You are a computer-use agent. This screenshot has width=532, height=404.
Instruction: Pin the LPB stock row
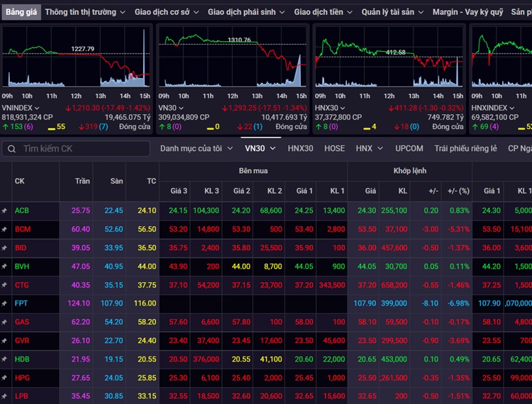[4, 396]
